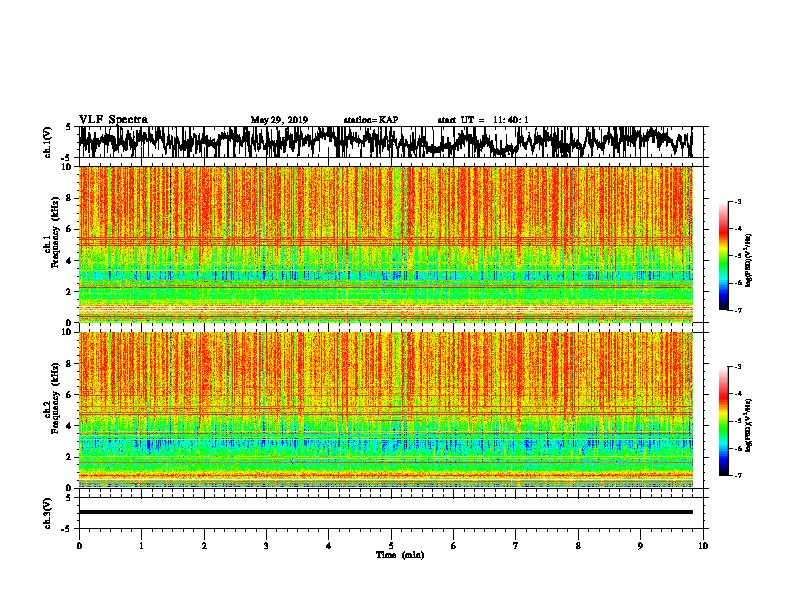Image resolution: width=792 pixels, height=612 pixels.
Task: Click the time axis tick label "8"
Action: (578, 546)
